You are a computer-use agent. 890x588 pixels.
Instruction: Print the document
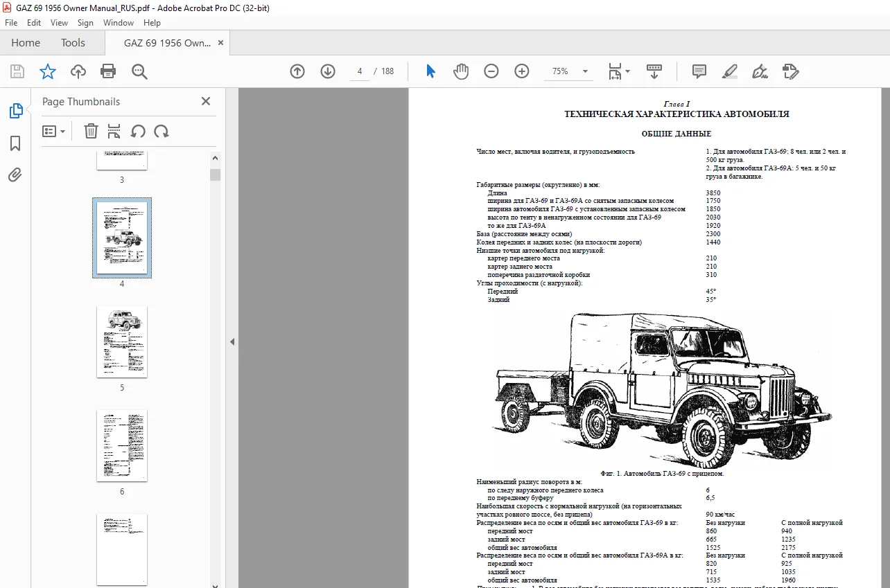(x=108, y=71)
